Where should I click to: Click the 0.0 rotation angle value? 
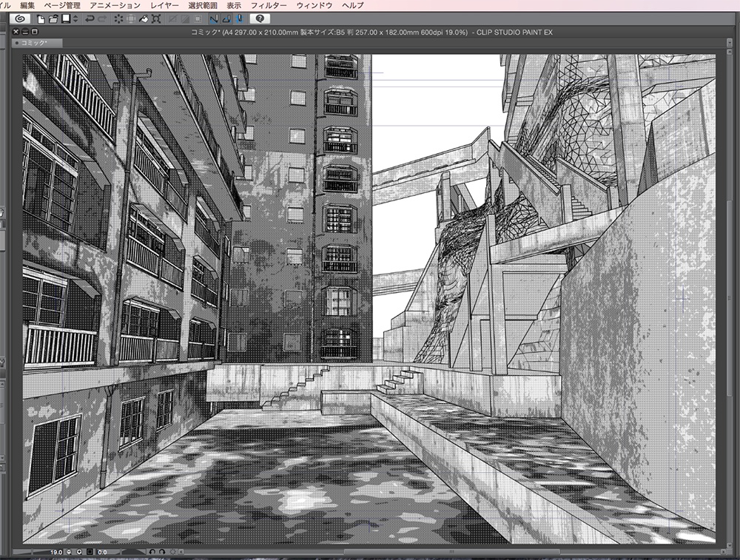coord(102,552)
